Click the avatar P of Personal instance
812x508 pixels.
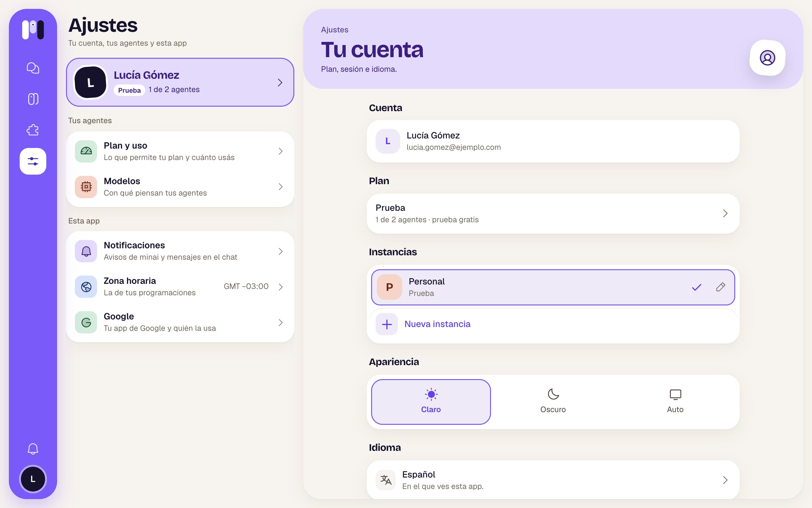click(389, 287)
